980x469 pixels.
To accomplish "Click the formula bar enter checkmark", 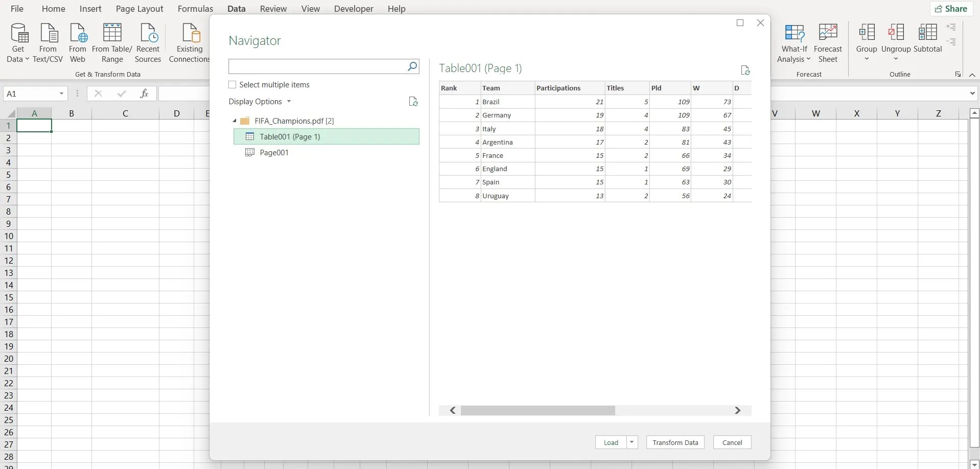I will tap(122, 93).
